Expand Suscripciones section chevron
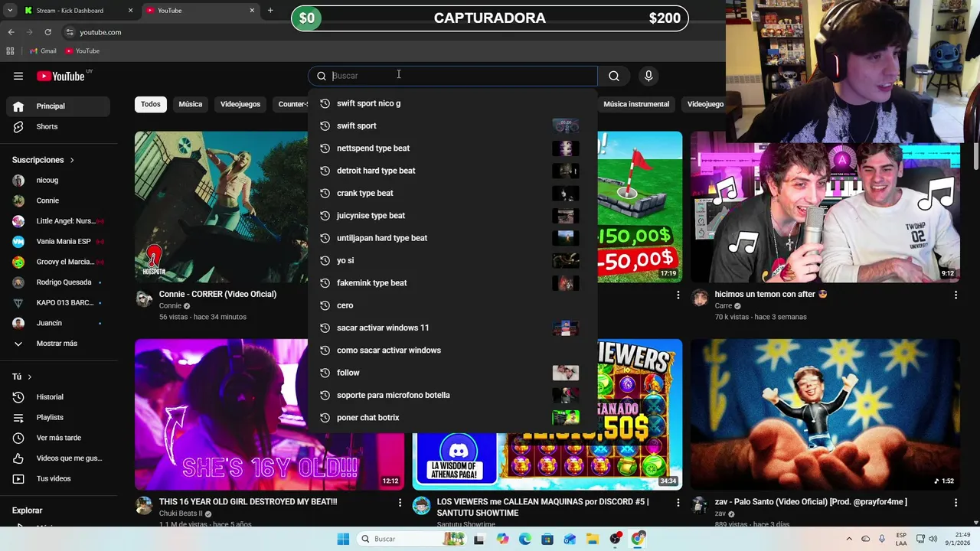 (72, 160)
